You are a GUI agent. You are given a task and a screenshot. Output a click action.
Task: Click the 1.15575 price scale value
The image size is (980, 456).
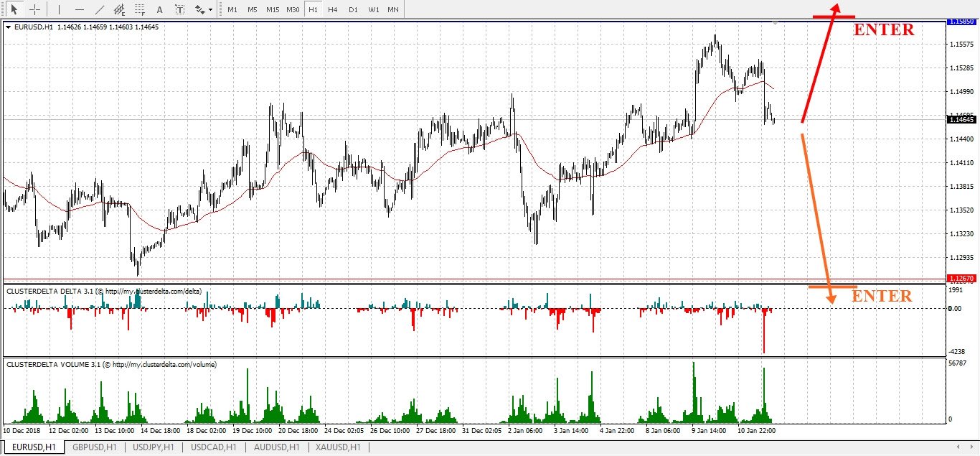pyautogui.click(x=961, y=45)
